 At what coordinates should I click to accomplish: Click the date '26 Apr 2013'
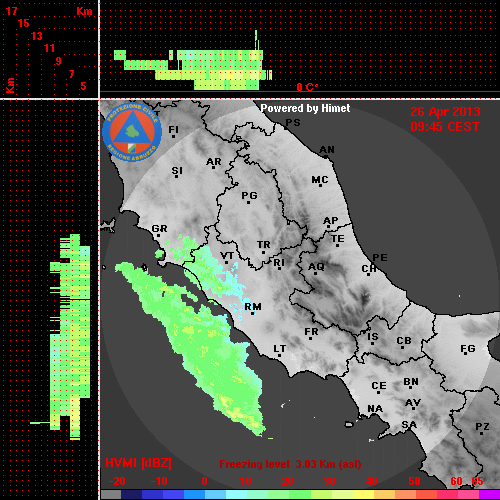445,112
